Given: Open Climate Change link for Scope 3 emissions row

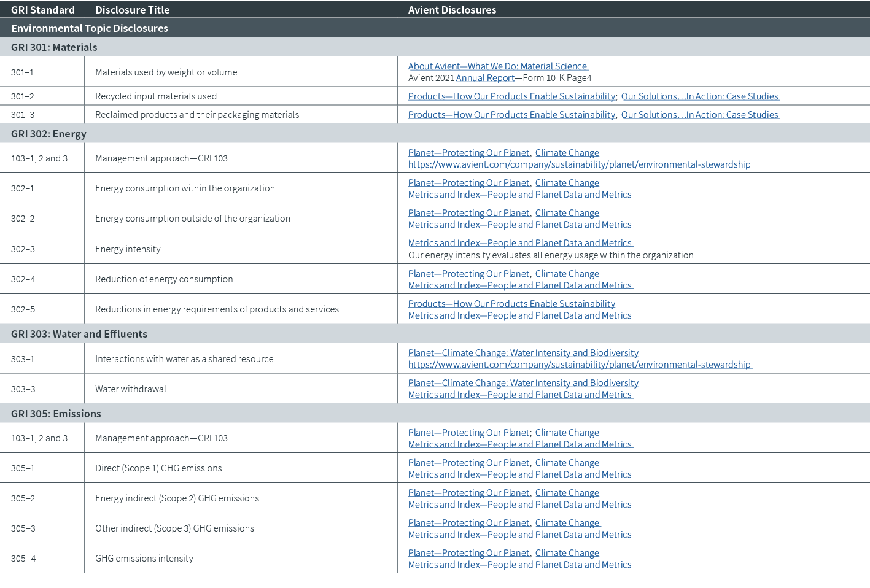Looking at the screenshot, I should pyautogui.click(x=567, y=522).
